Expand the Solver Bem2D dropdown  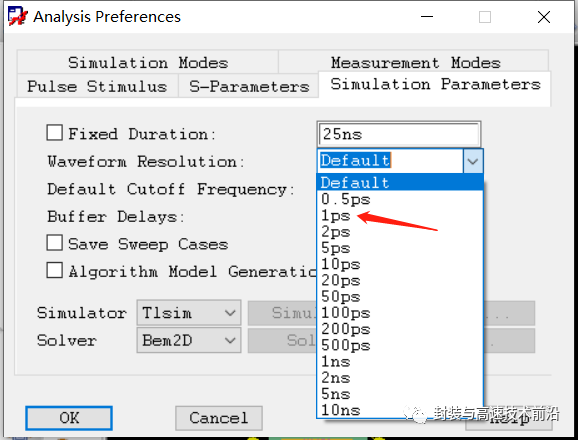click(x=189, y=340)
